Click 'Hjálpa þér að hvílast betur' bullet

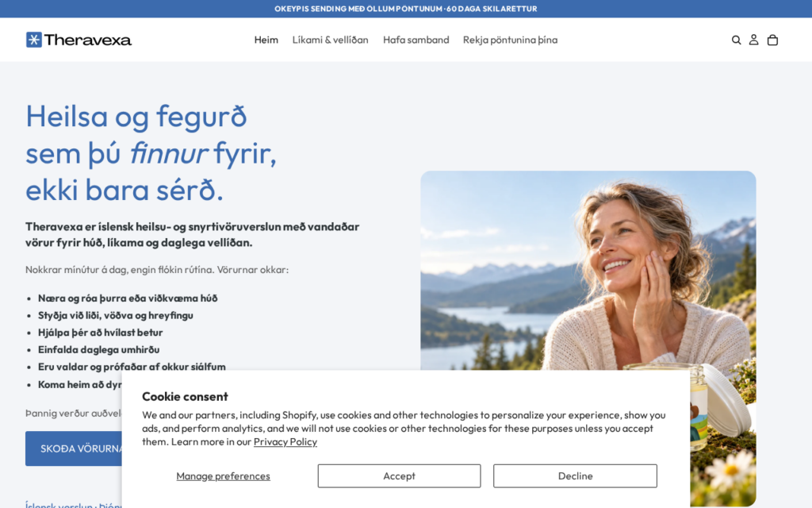coord(101,333)
